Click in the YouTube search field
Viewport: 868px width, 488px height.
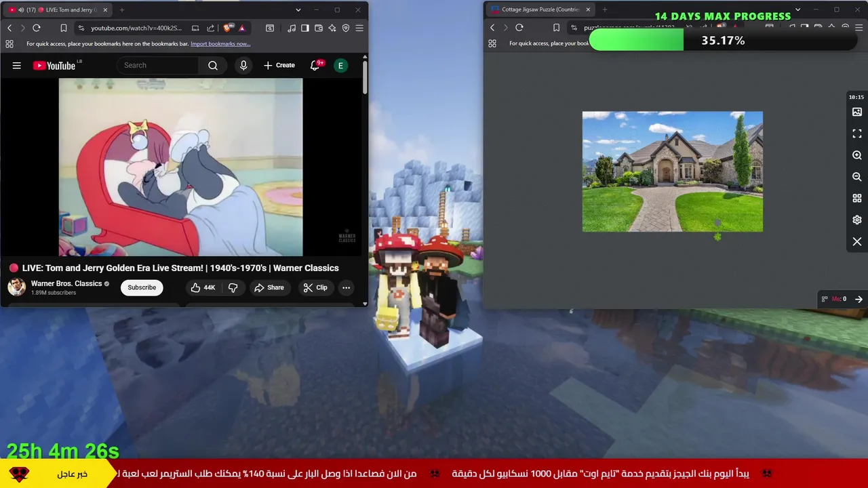click(158, 66)
